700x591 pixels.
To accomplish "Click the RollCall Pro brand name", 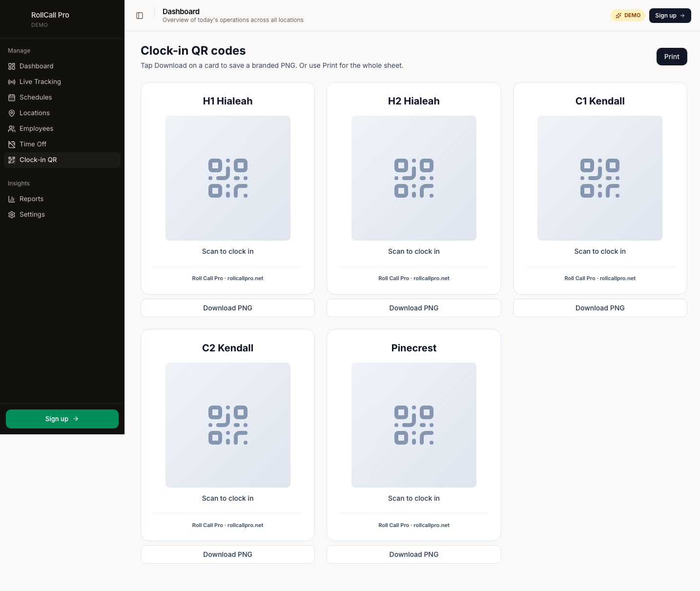I will pos(50,15).
